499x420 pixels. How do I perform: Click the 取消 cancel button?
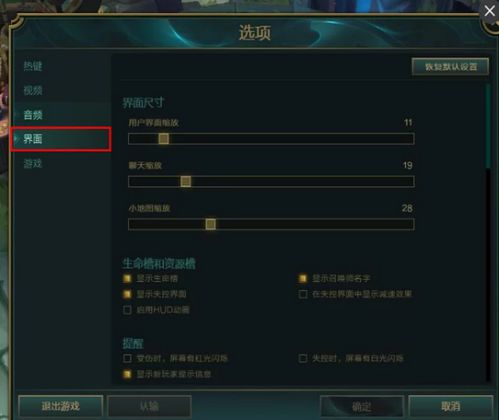451,406
